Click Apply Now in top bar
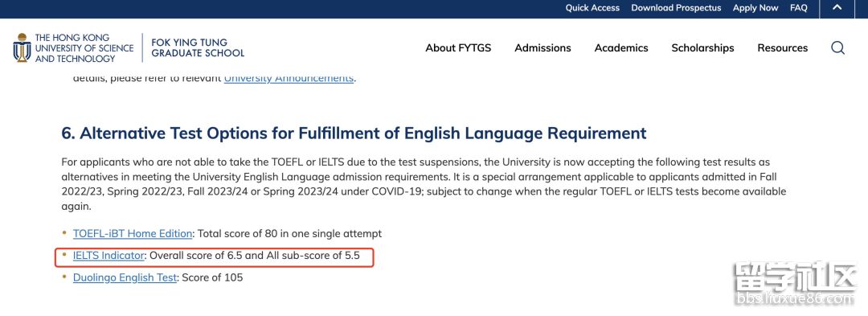 755,8
